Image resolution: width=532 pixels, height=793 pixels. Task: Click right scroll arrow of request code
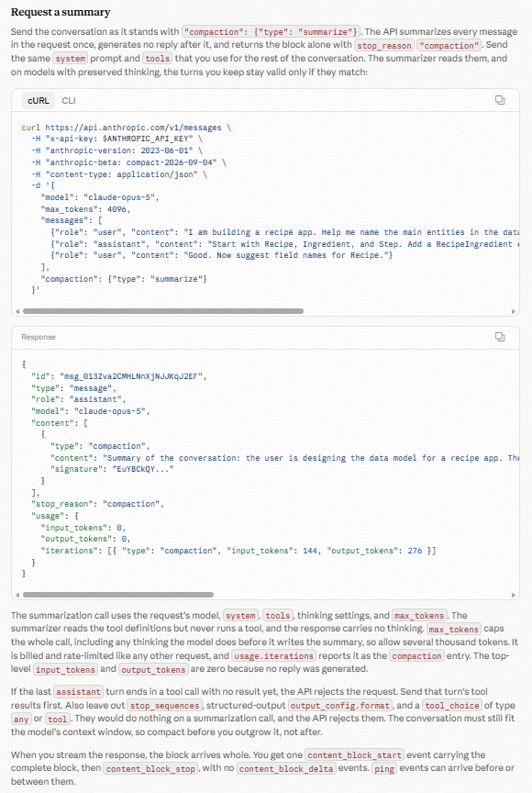(x=514, y=311)
